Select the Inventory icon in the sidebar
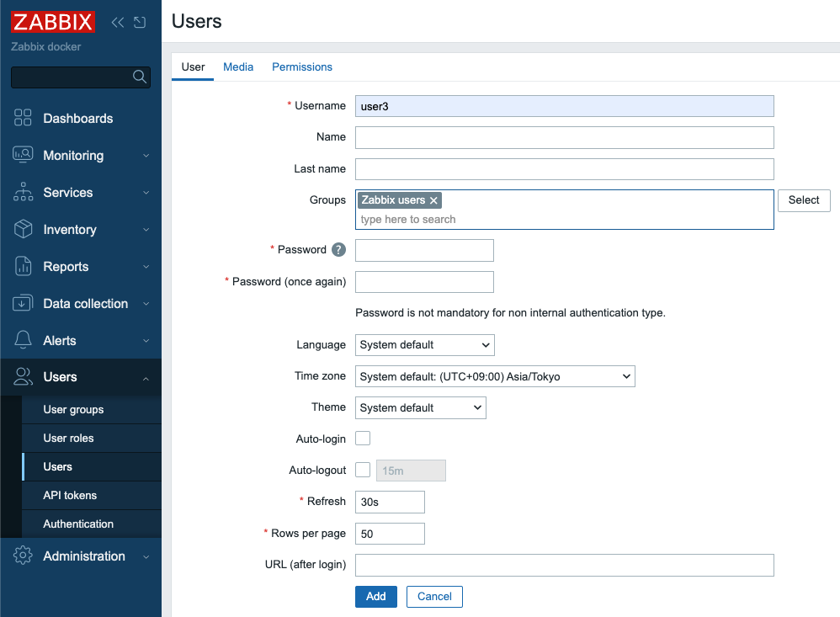Image resolution: width=840 pixels, height=617 pixels. (x=23, y=229)
